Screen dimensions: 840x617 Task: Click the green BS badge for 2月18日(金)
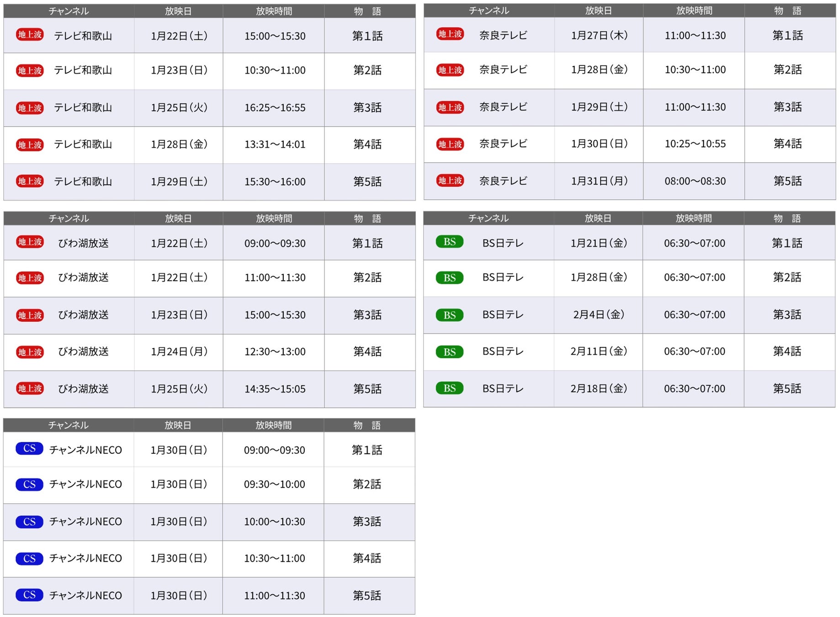tap(450, 388)
